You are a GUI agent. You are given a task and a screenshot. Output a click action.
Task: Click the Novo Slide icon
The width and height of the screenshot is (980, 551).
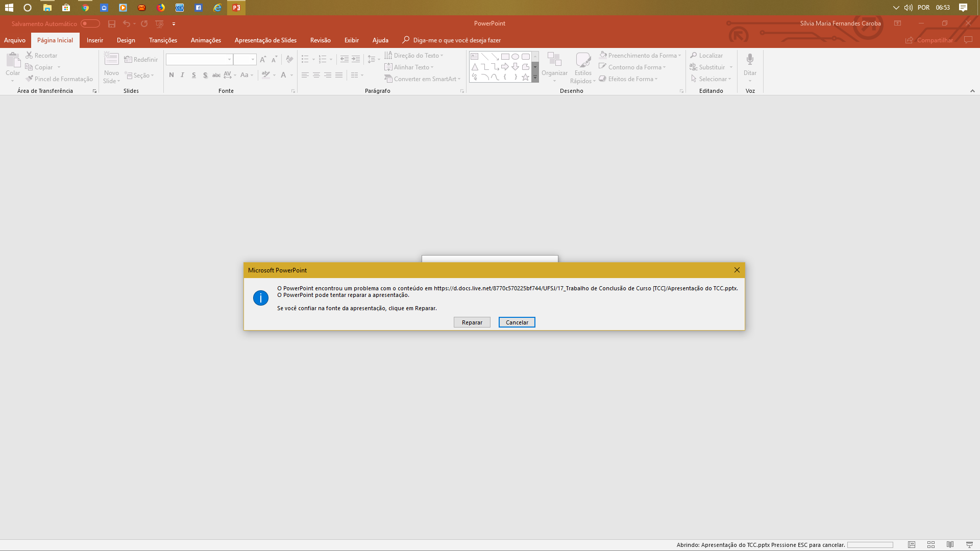pos(111,60)
